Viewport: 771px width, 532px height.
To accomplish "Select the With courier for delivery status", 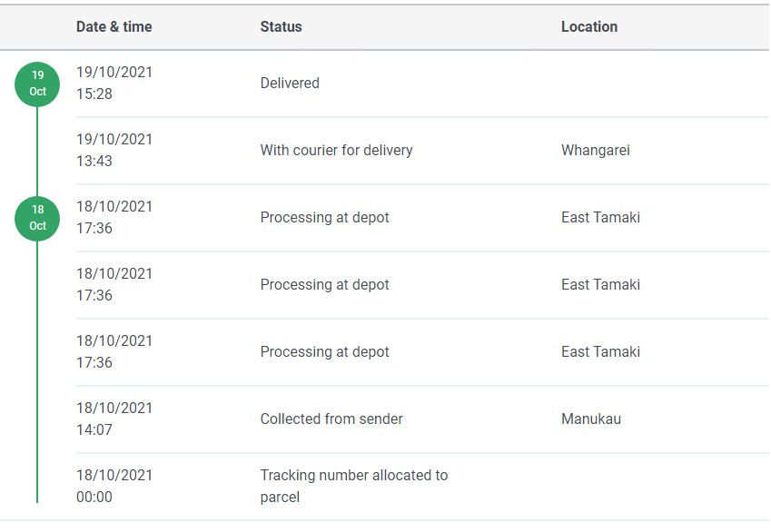I will 336,151.
